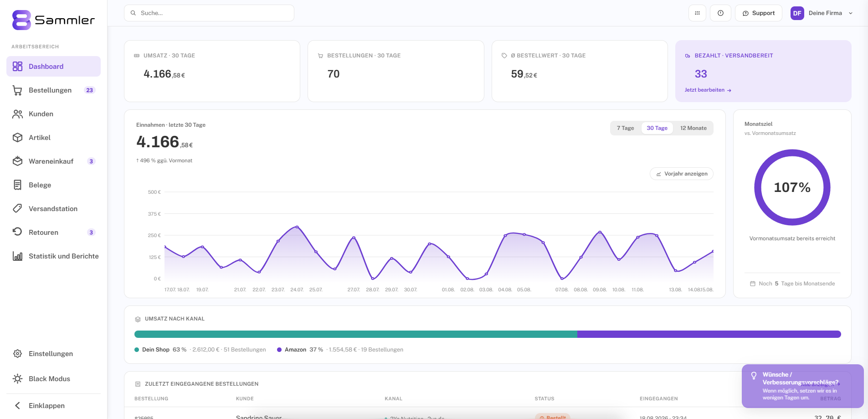Click the purple Amazon revenue bar segment
This screenshot has height=419, width=868.
click(709, 334)
